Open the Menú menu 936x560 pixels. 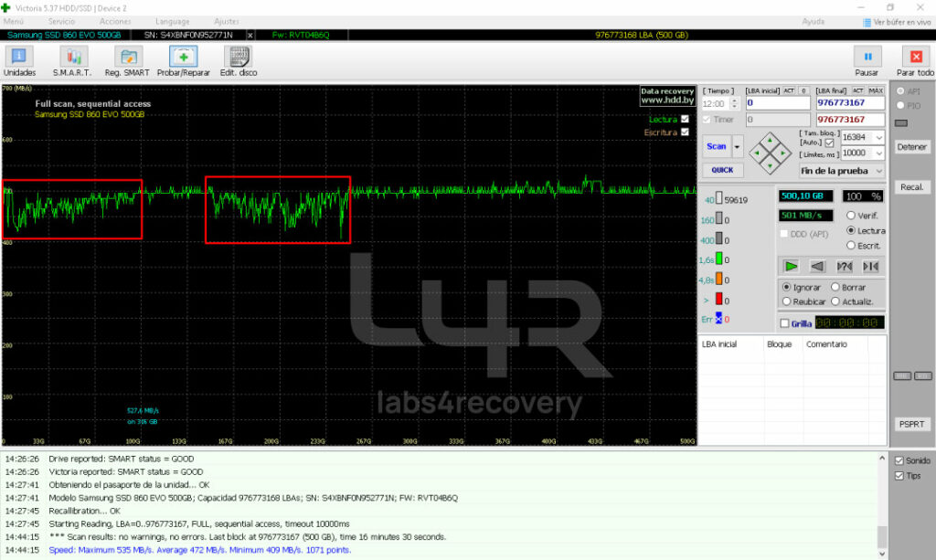click(x=13, y=22)
